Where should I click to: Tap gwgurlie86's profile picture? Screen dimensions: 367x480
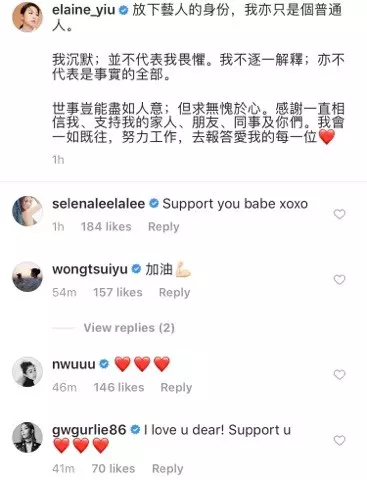(x=27, y=437)
